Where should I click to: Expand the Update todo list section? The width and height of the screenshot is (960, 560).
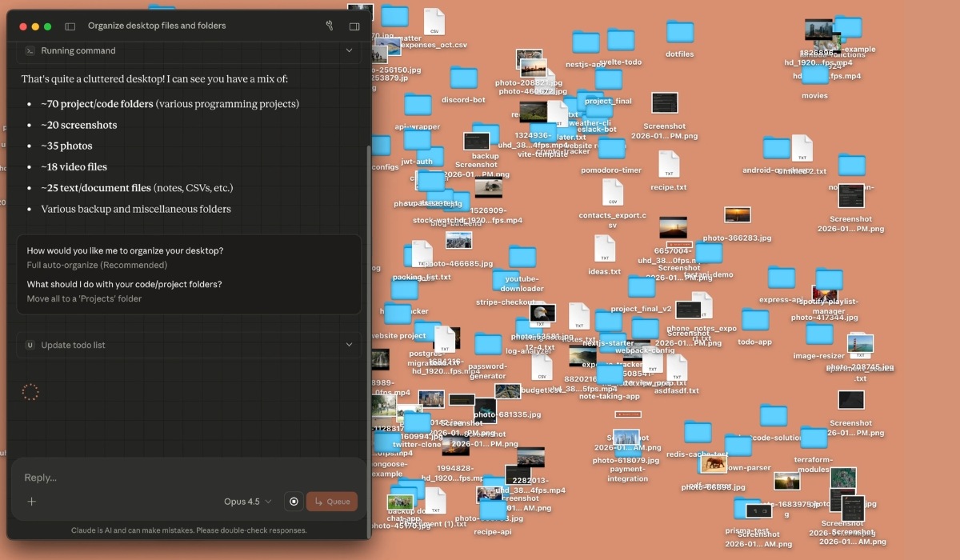349,345
